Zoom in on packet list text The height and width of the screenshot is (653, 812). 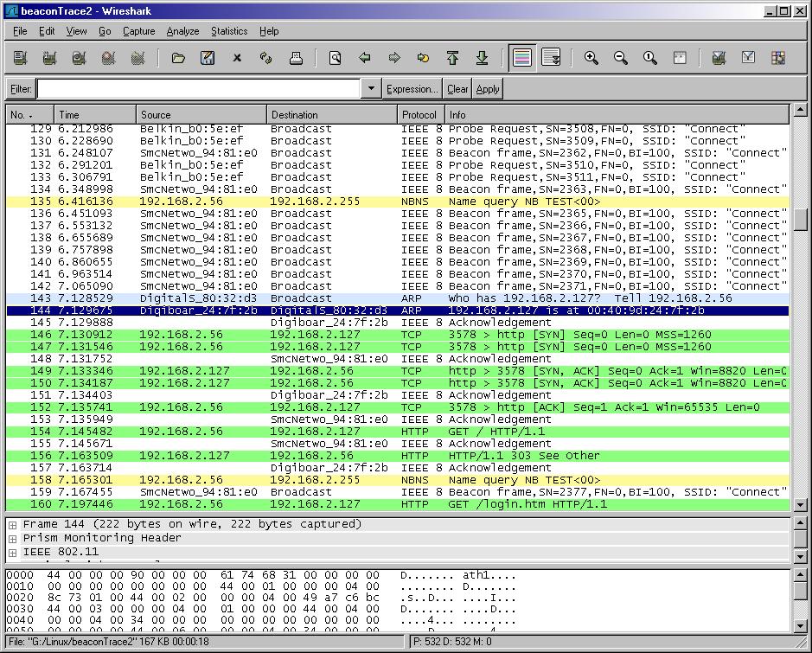[591, 58]
